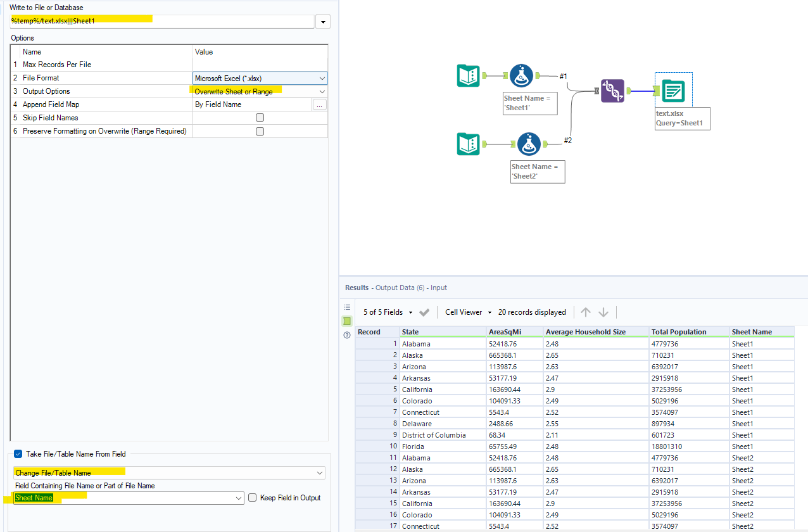Click the down navigation arrow in Results pane
Viewport: 808px width, 532px height.
603,312
